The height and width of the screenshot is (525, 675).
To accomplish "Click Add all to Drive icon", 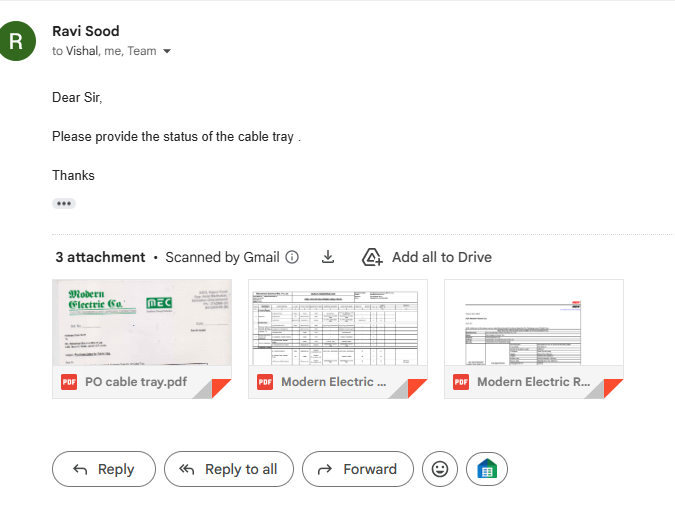I will point(372,257).
